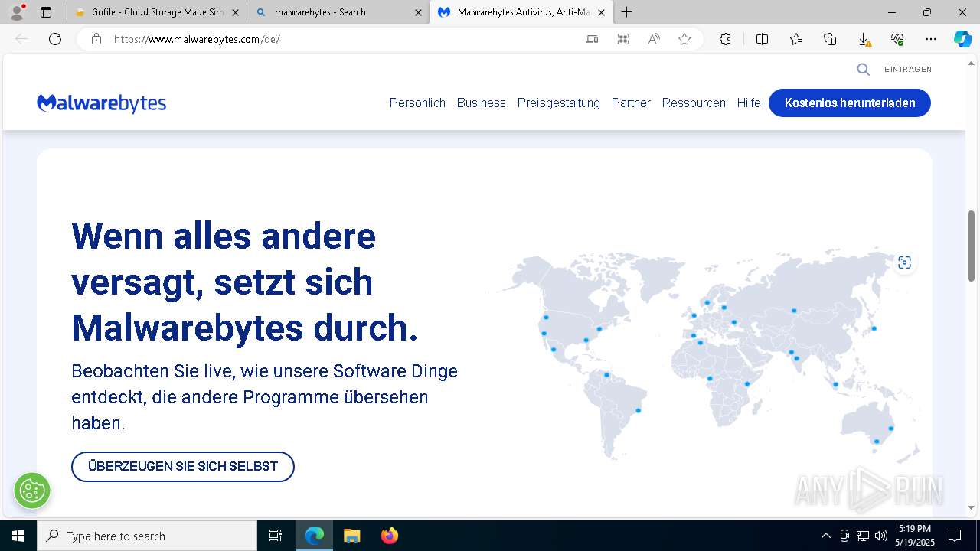
Task: Open QR/apps grid icon in address bar
Action: [x=623, y=39]
